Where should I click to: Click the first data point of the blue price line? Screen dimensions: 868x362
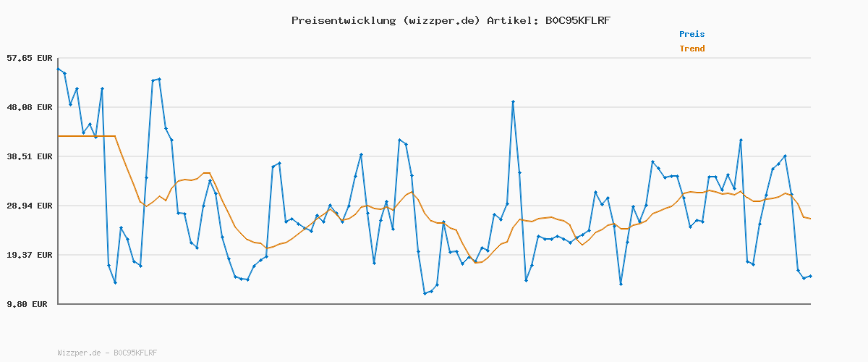tap(58, 69)
